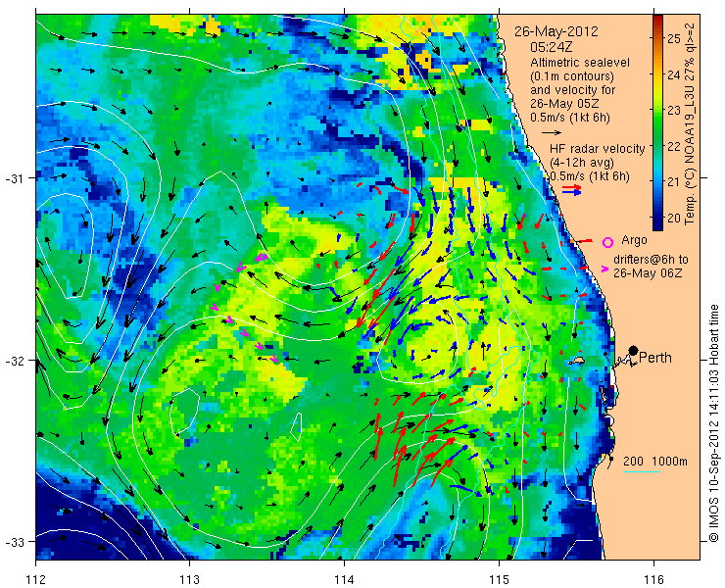Click the '26-May 06Z' drifter legend text

[x=648, y=273]
